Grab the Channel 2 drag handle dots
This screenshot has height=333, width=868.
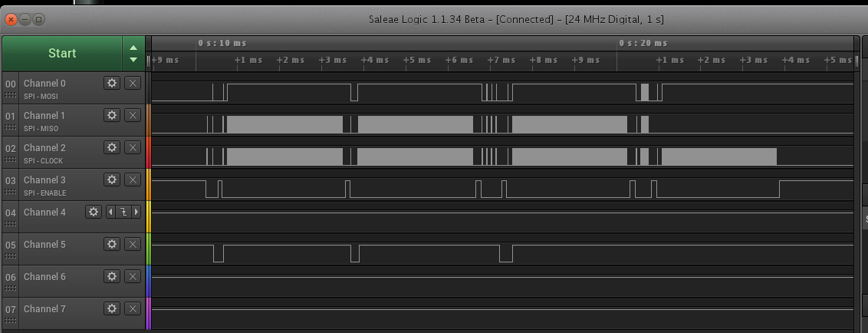[x=11, y=160]
